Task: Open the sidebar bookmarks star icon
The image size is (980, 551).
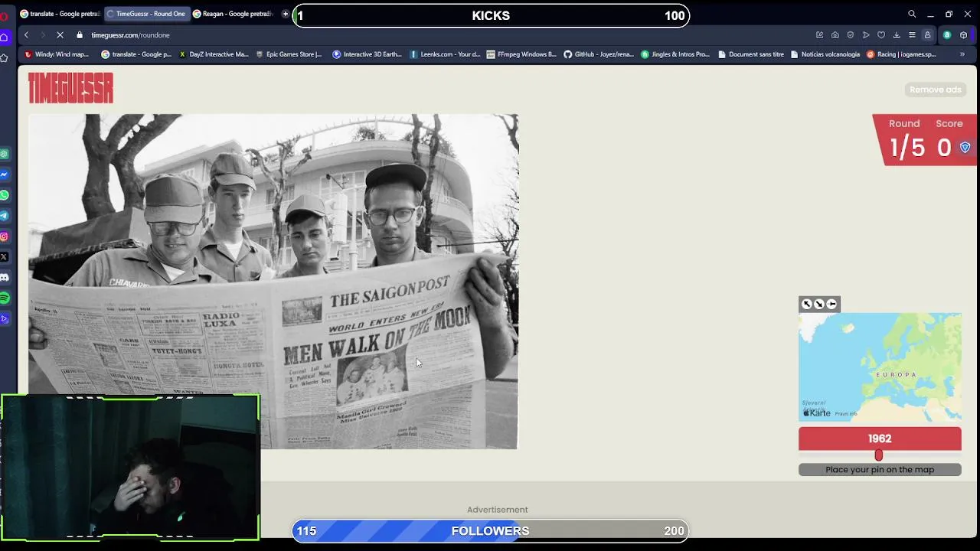Action: pos(5,58)
